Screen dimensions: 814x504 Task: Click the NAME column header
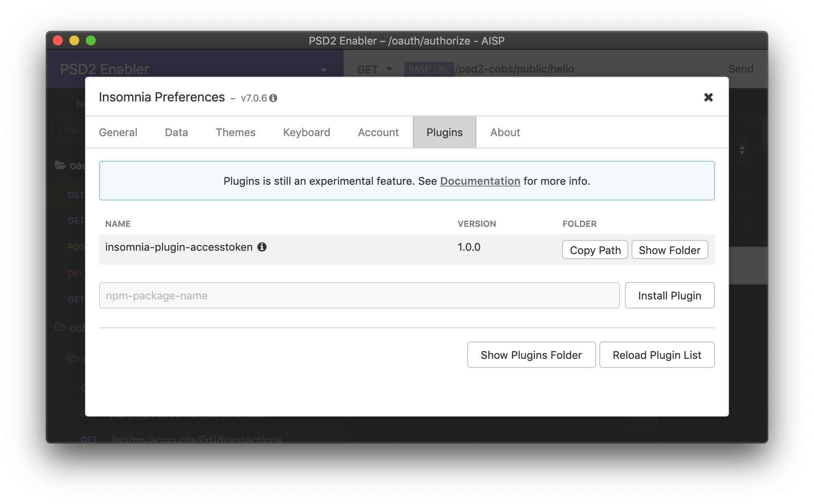(x=118, y=224)
